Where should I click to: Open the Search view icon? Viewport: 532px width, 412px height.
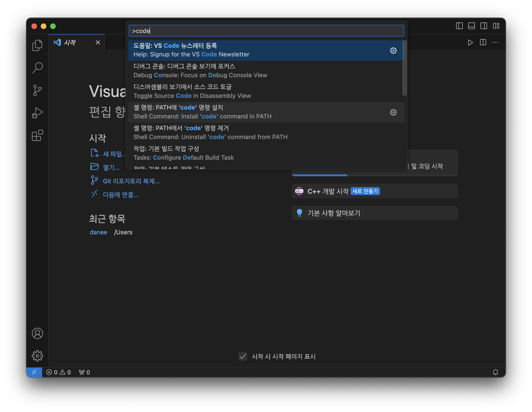(x=37, y=68)
